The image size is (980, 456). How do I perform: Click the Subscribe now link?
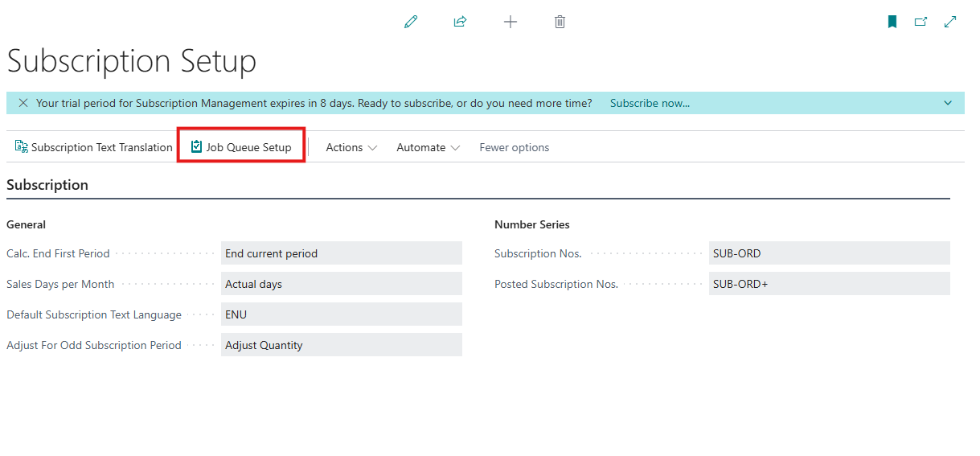pyautogui.click(x=650, y=103)
